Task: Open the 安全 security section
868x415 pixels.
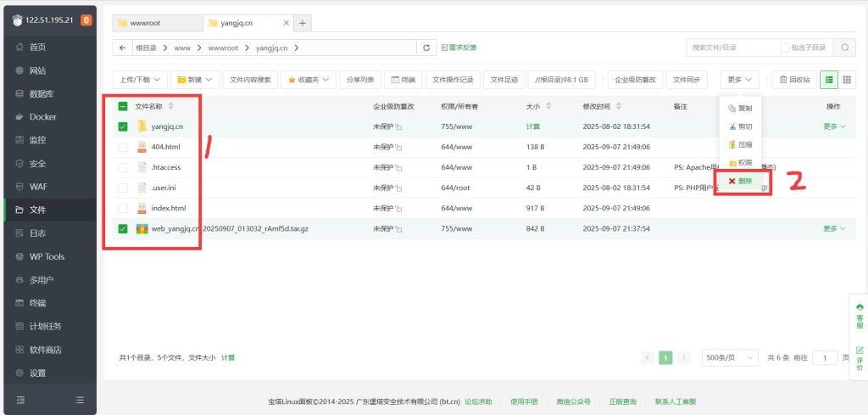Action: 37,164
